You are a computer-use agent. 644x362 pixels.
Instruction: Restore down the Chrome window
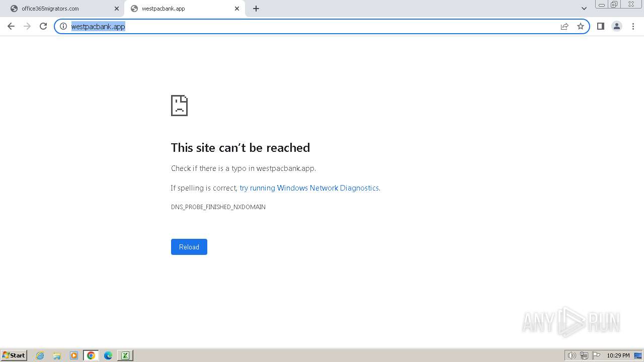click(614, 5)
